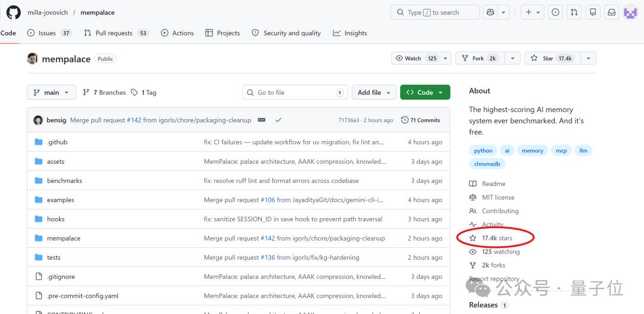View the 2k forks link
644x314 pixels.
[x=488, y=265]
